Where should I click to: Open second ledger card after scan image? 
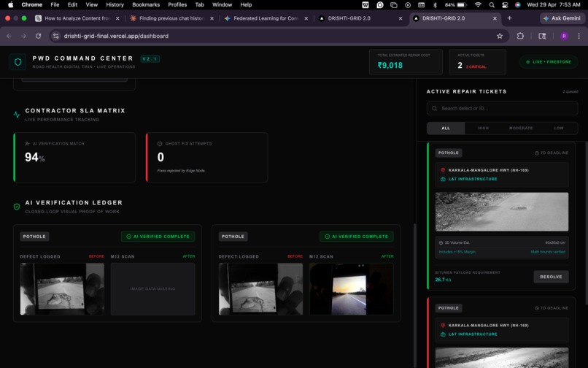point(352,288)
